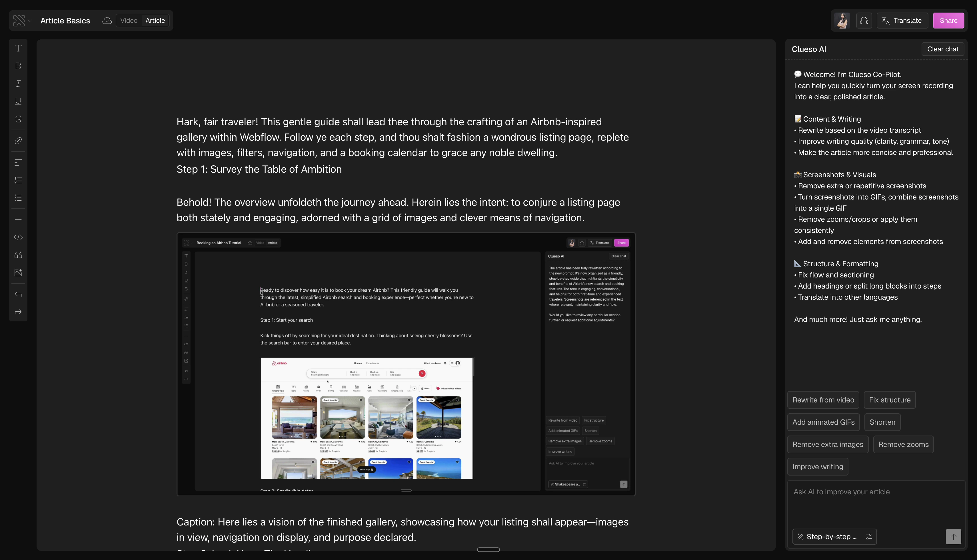Expand logo menu chevron top-left
Viewport: 977px width, 560px height.
30,21
